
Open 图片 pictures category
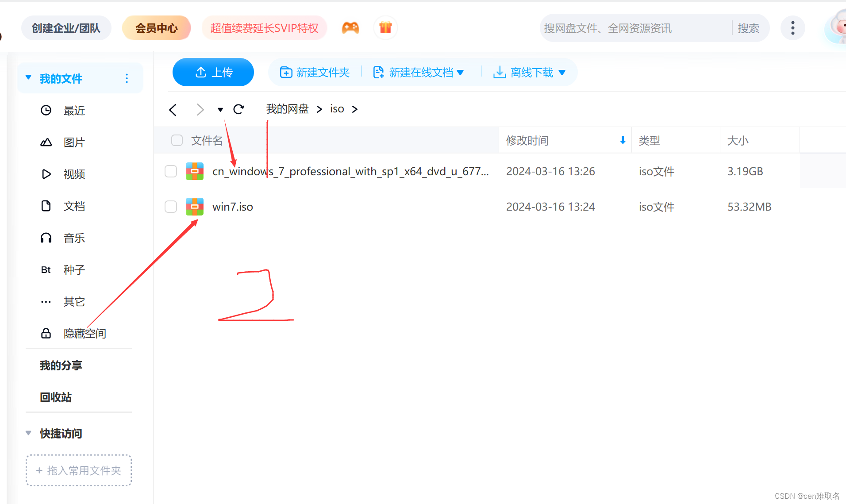tap(74, 142)
